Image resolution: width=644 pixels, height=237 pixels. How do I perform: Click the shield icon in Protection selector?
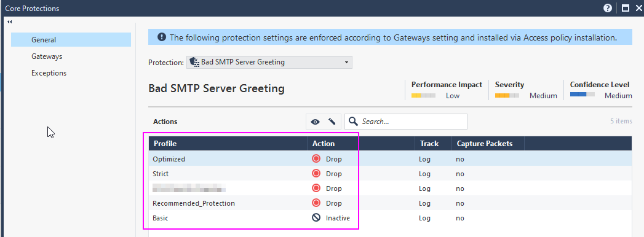coord(194,63)
